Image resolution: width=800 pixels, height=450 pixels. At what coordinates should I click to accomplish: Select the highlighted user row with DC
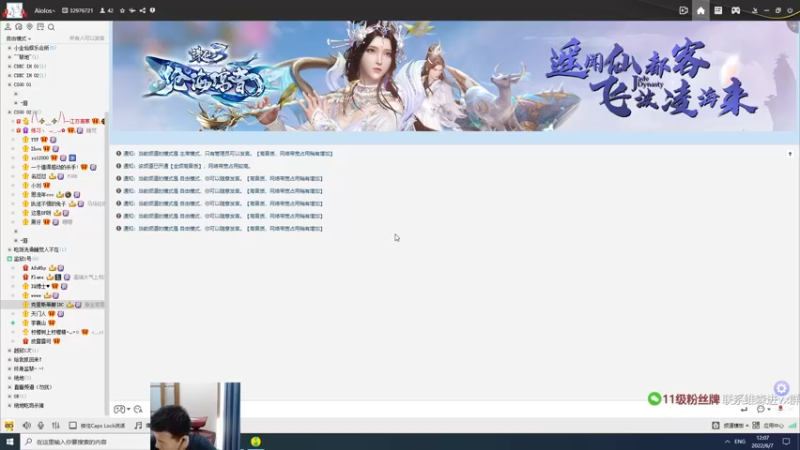(54, 305)
